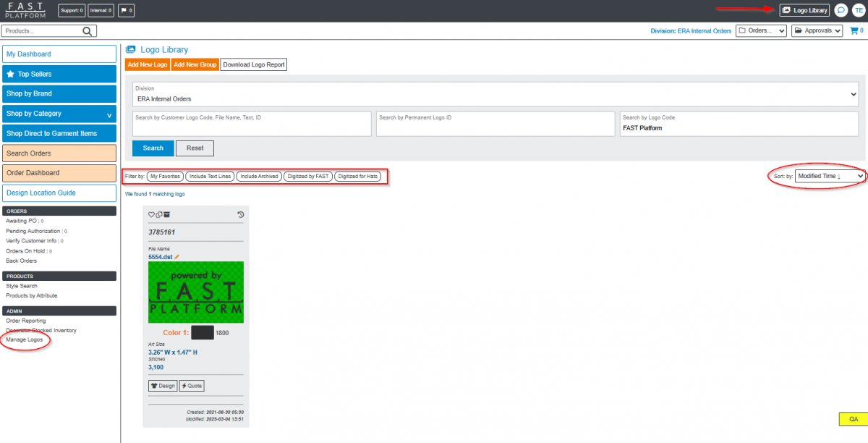Image resolution: width=868 pixels, height=443 pixels.
Task: Focus Search by Customer Logo Code field
Action: point(252,124)
